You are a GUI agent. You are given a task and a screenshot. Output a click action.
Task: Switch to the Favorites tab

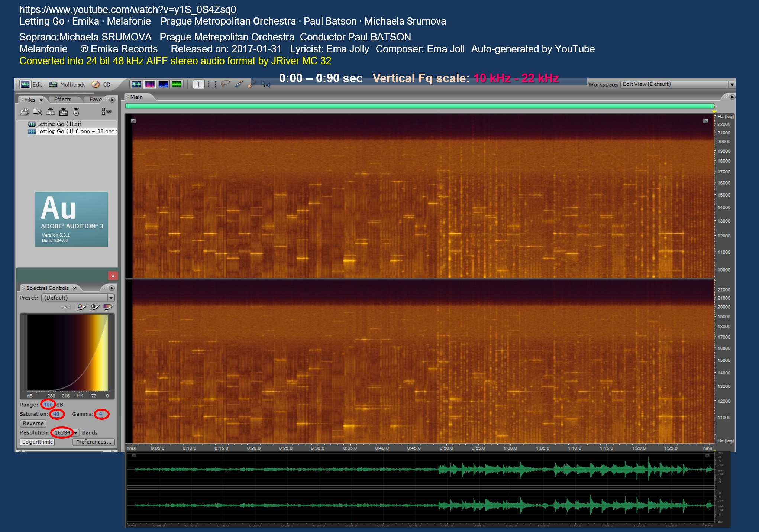click(x=96, y=100)
